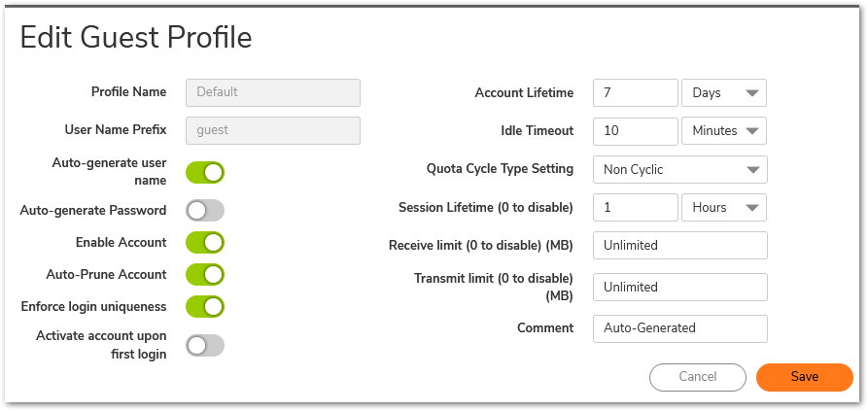Click the User Name Prefix field
This screenshot has width=868, height=411.
pos(273,130)
